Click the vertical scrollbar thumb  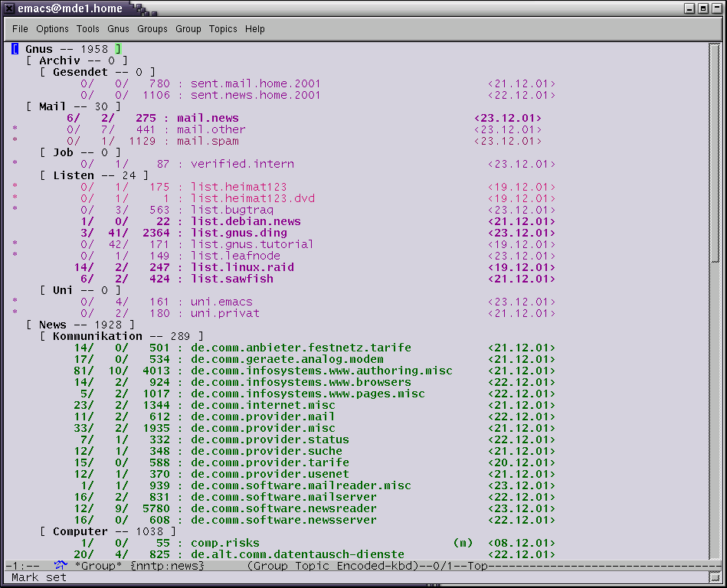pyautogui.click(x=714, y=153)
